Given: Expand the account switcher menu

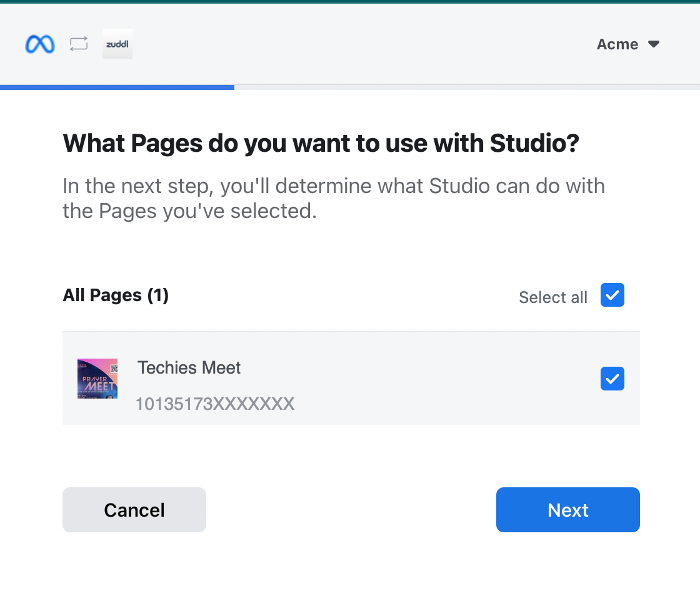Looking at the screenshot, I should (628, 44).
